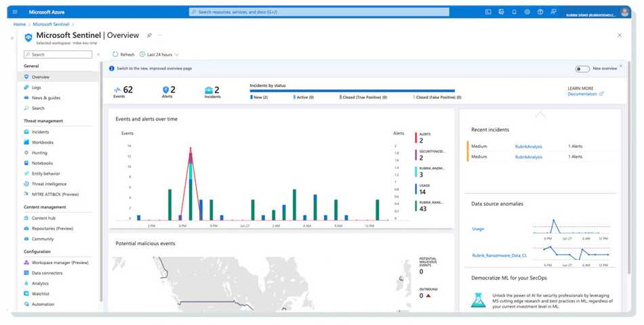644x325 pixels.
Task: Click the 62 Events counter
Action: click(x=123, y=91)
